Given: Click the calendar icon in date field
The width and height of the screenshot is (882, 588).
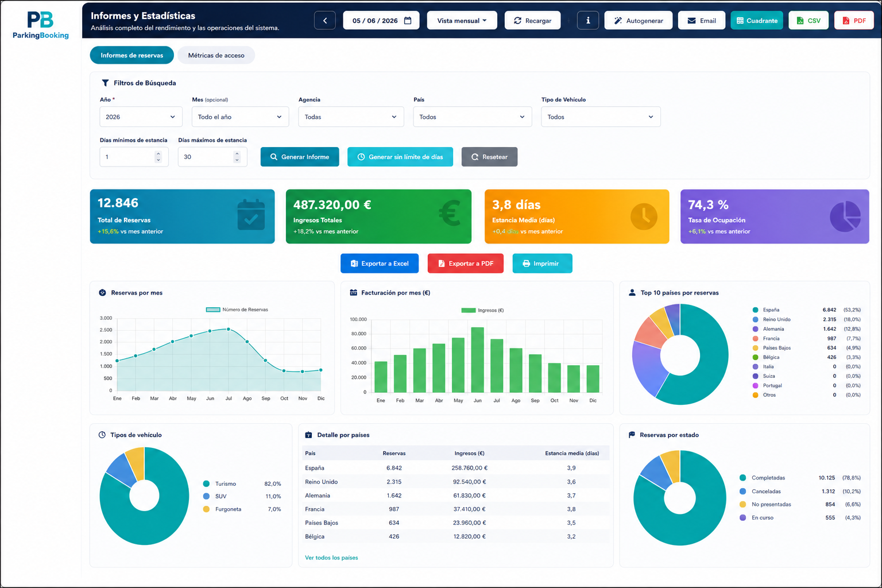Looking at the screenshot, I should (x=408, y=21).
